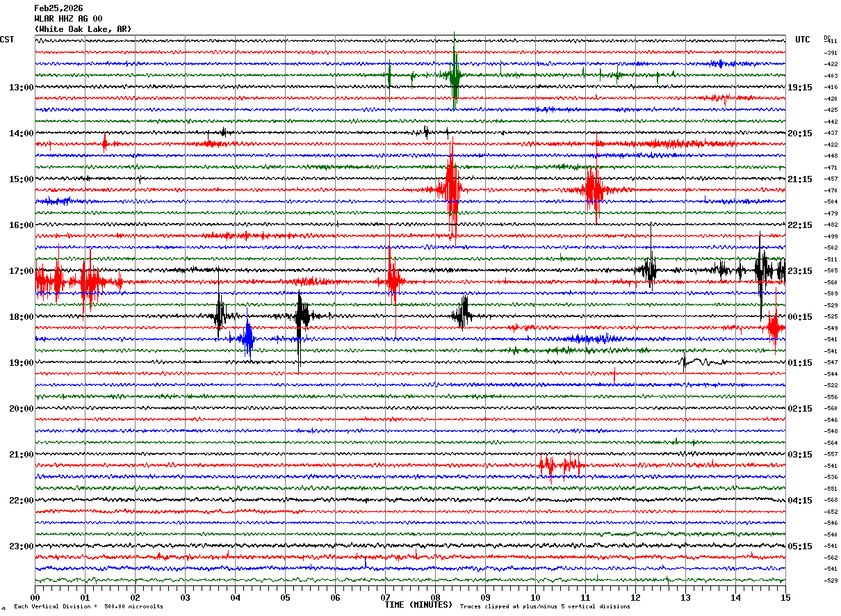Click the DC offset value -471

[831, 168]
